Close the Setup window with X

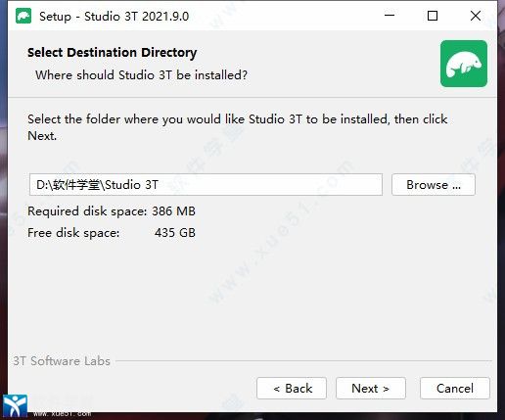click(x=476, y=16)
